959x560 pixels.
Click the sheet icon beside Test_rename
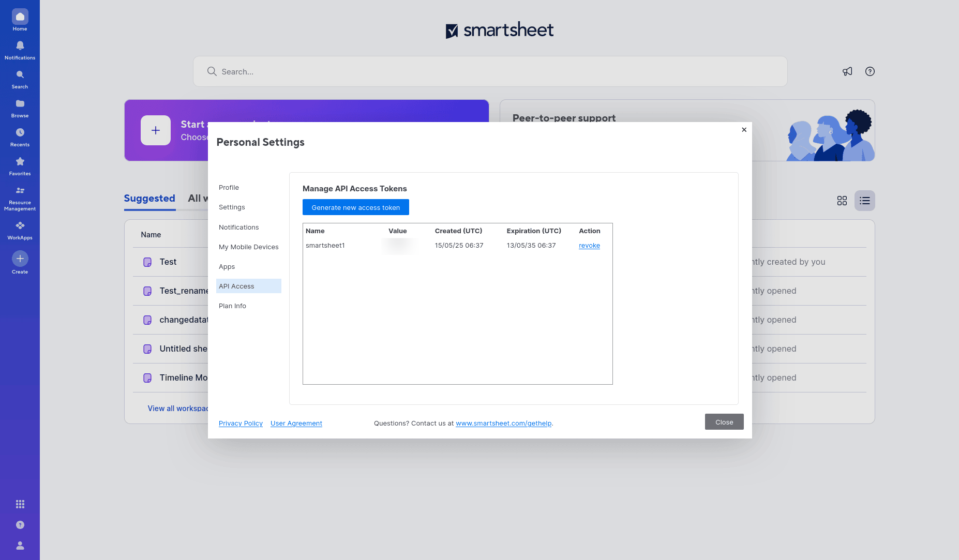147,291
